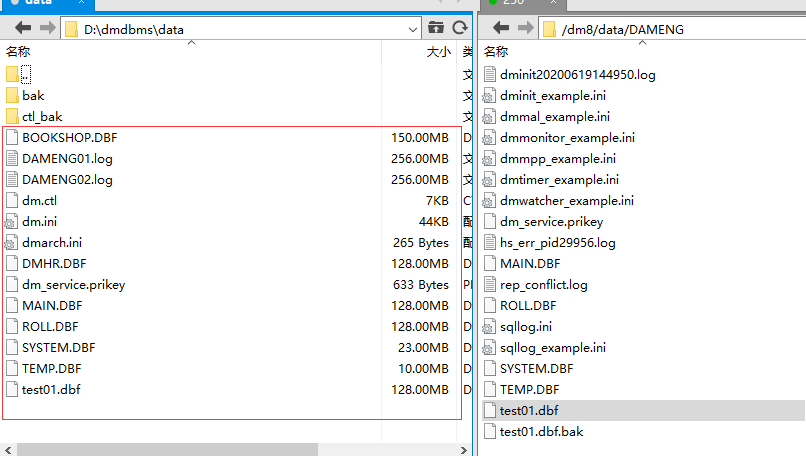The height and width of the screenshot is (456, 806).
Task: Click the sqllog.ini file icon
Action: (x=489, y=326)
